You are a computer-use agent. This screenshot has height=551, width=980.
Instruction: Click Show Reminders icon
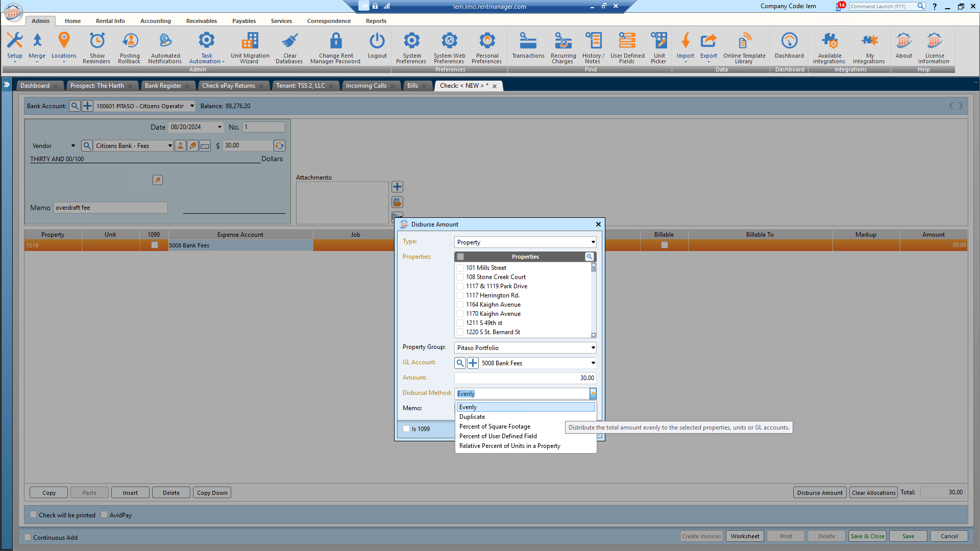tap(97, 47)
